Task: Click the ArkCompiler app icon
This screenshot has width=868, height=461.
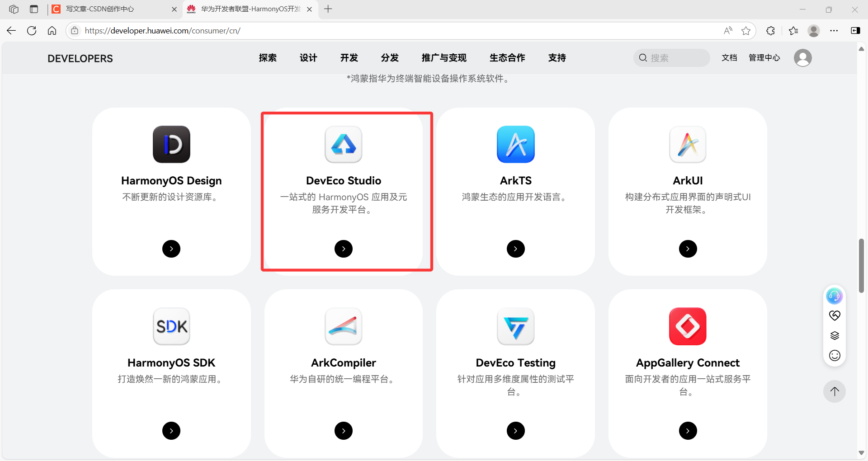Action: [x=344, y=326]
